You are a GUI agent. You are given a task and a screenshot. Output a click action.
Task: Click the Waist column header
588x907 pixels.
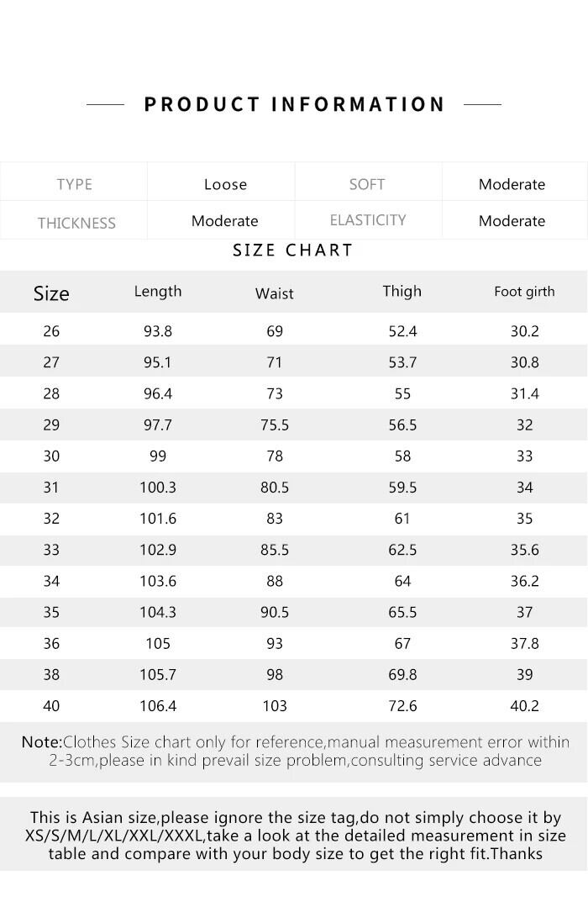click(x=275, y=293)
